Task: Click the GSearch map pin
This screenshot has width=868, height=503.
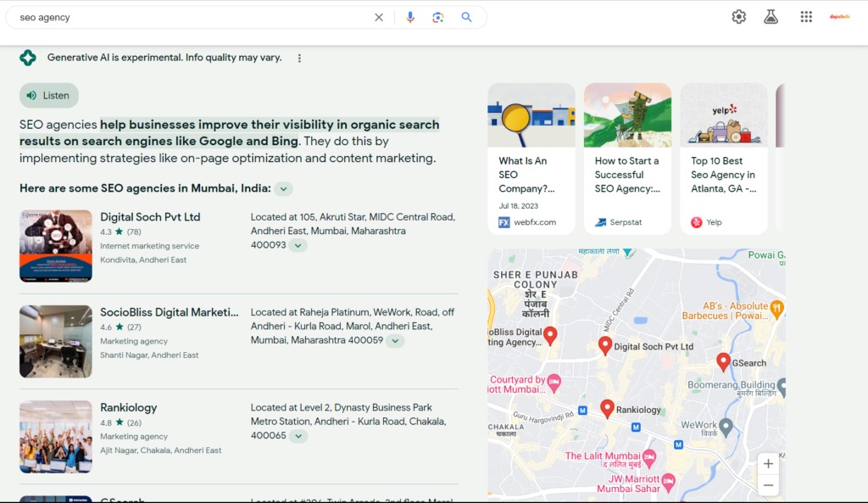Action: click(x=723, y=361)
